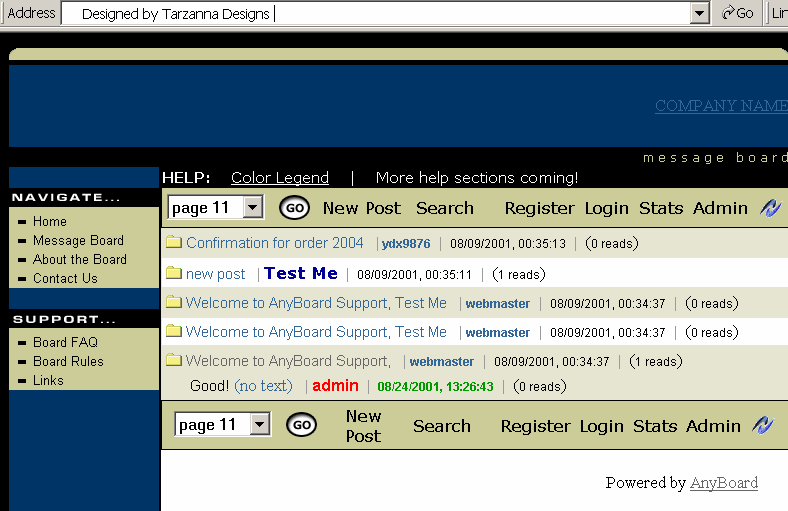
Task: Open the Color Legend help link
Action: tap(280, 177)
